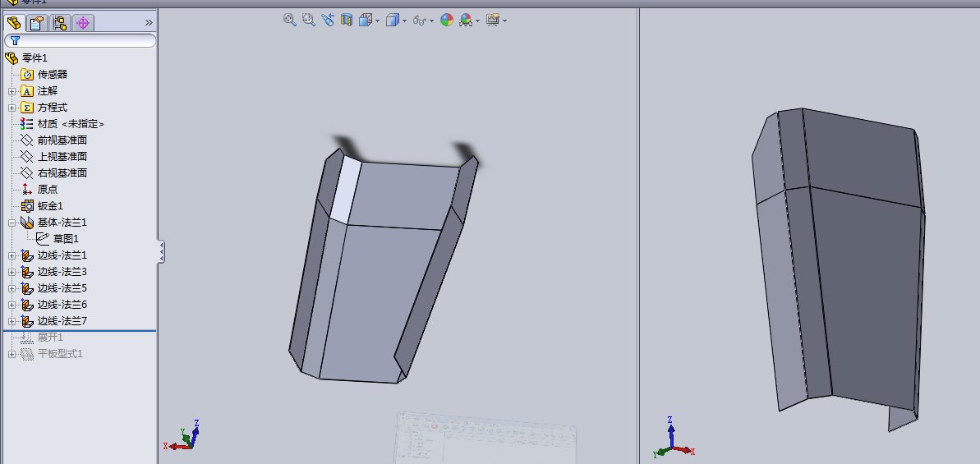This screenshot has width=980, height=464.
Task: Open the View Settings dropdown arrow
Action: click(x=504, y=21)
